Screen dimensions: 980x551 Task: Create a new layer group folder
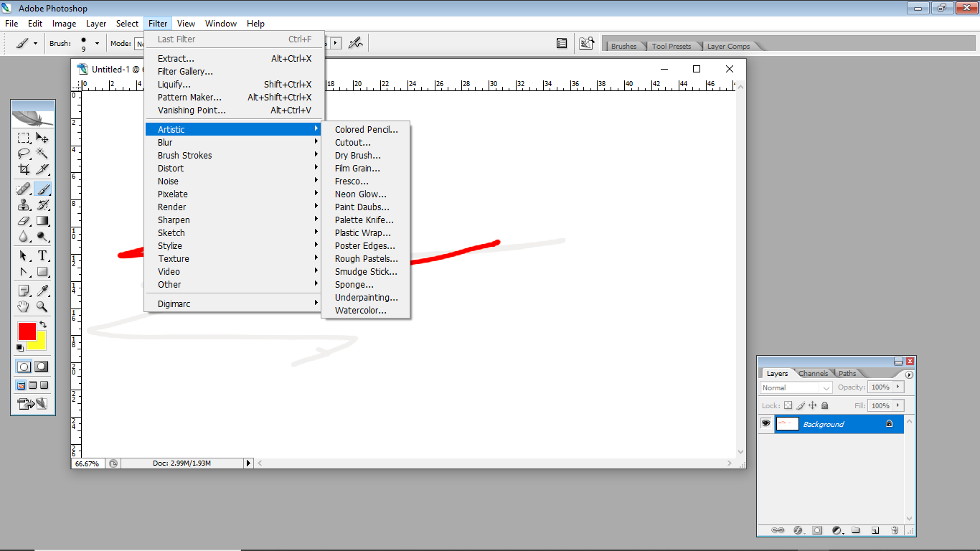(856, 530)
